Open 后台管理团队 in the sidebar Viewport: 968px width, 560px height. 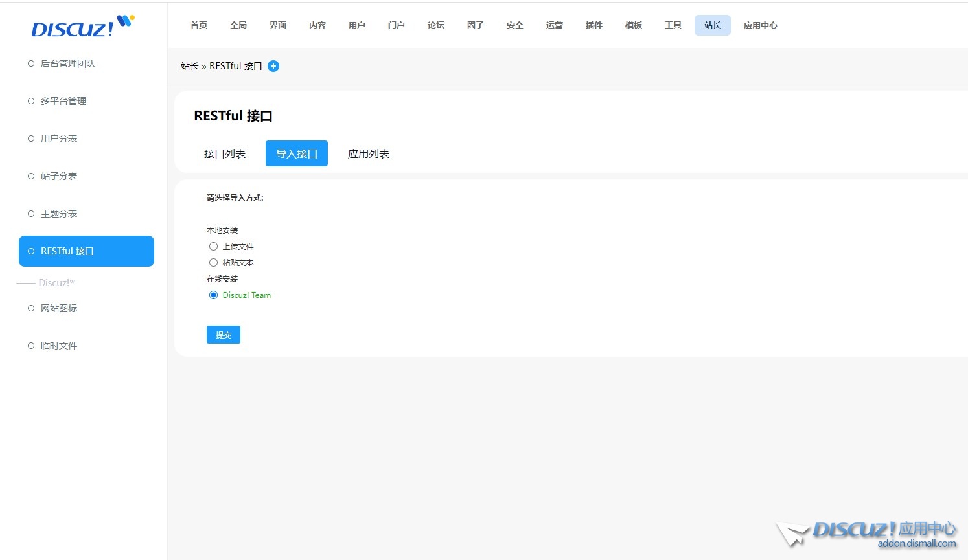coord(67,63)
